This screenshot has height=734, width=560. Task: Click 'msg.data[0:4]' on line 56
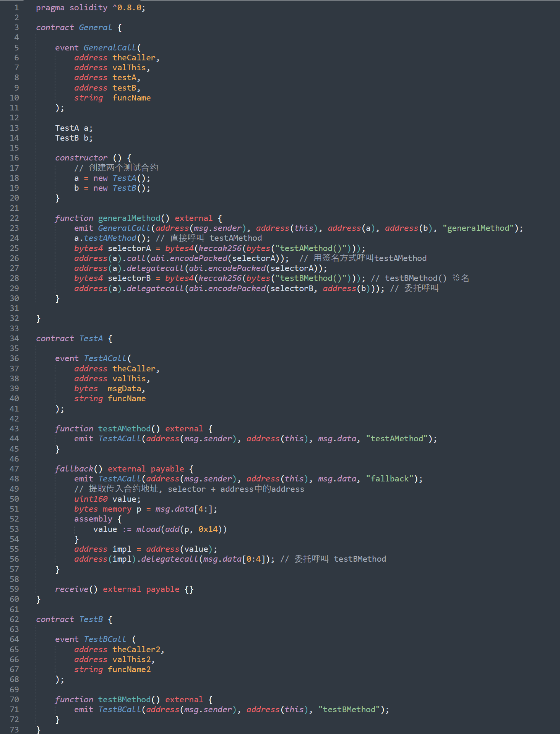click(234, 559)
